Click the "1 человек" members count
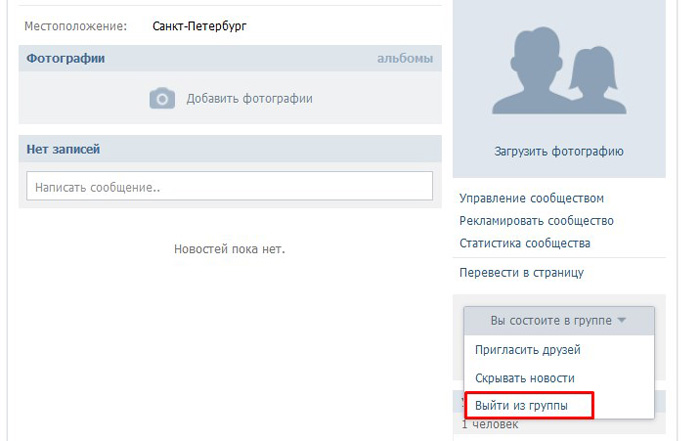Viewport: 700px width, 441px height. [490, 425]
